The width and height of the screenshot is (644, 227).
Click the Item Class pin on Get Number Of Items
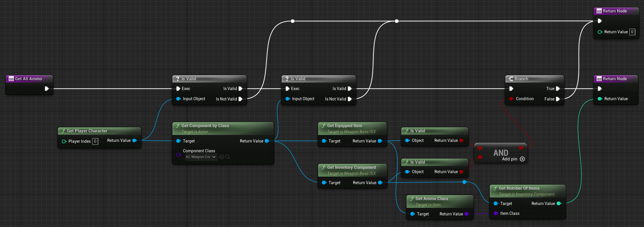tap(496, 213)
